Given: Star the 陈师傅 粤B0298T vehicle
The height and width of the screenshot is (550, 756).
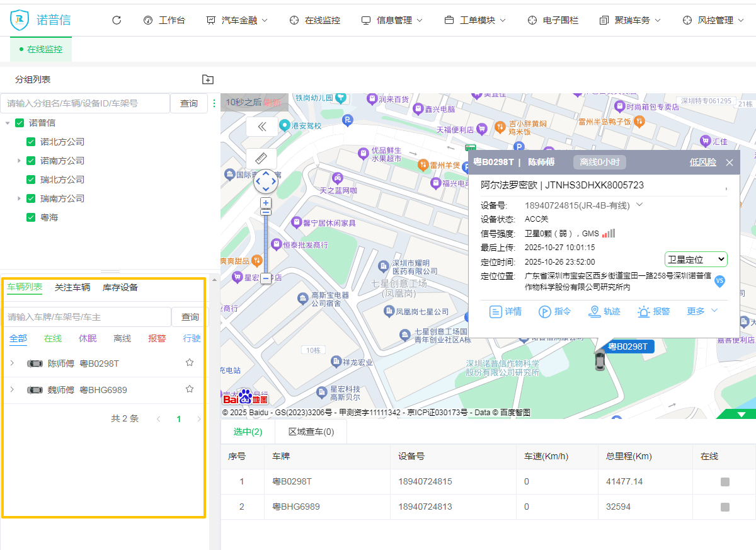Looking at the screenshot, I should point(190,363).
